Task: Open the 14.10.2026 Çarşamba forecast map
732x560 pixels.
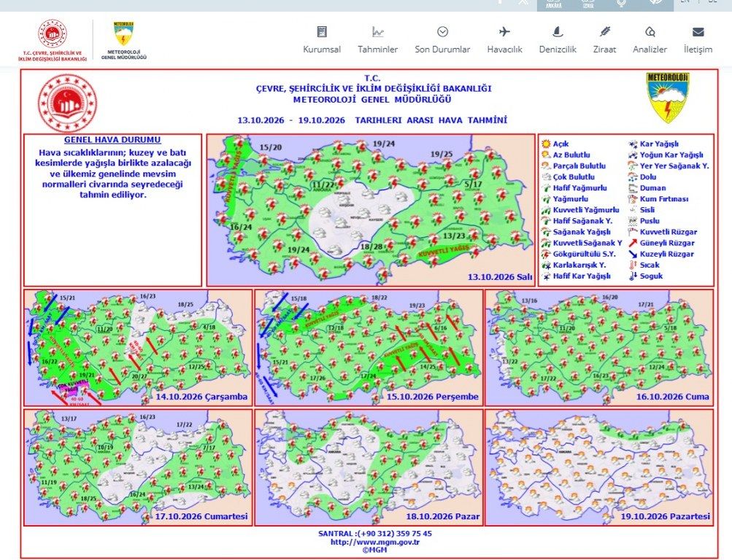Action: tap(138, 347)
